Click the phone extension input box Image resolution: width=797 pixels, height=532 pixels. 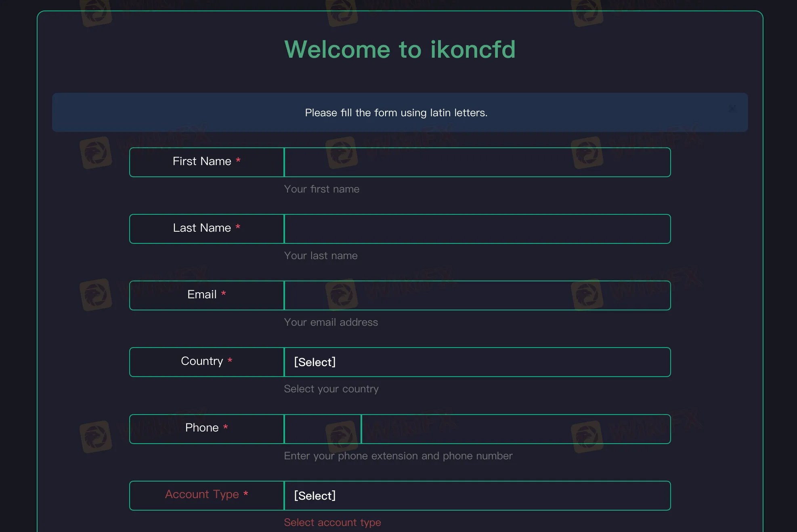tap(323, 429)
